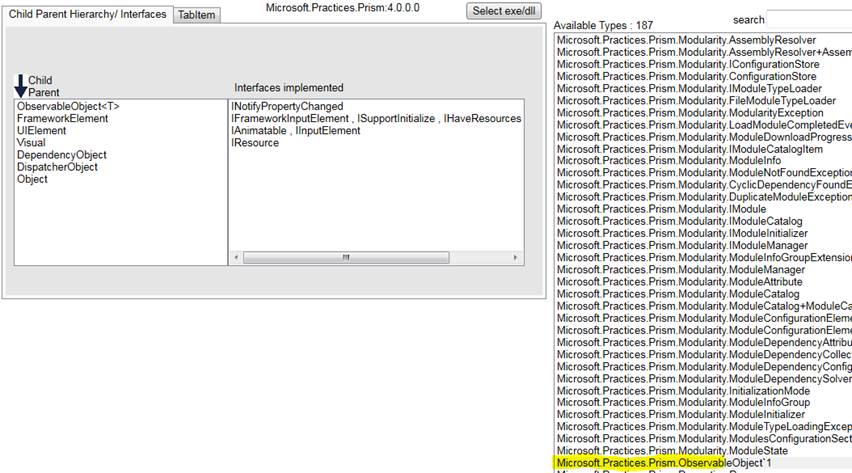Viewport: 852px width, 473px height.
Task: Select Object in hierarchy list
Action: (32, 179)
